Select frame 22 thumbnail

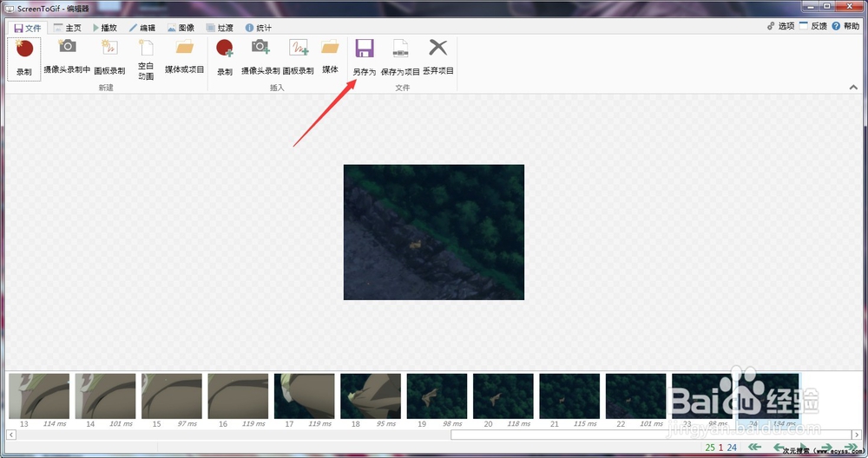click(x=636, y=396)
